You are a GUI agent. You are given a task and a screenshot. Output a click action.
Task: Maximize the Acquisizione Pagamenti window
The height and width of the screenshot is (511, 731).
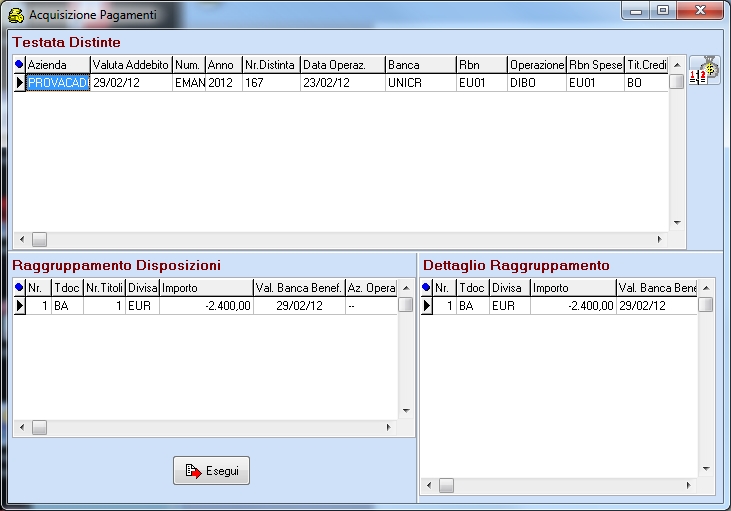pyautogui.click(x=663, y=10)
